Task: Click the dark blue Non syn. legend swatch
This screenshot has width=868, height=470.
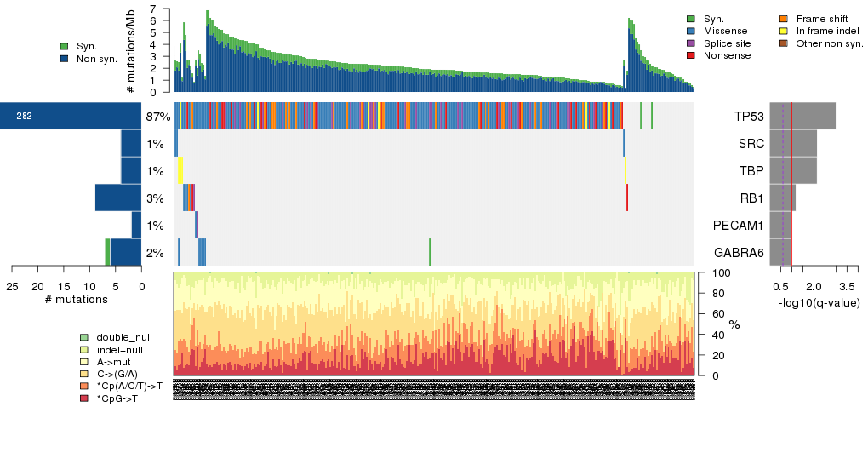Action: pos(65,59)
